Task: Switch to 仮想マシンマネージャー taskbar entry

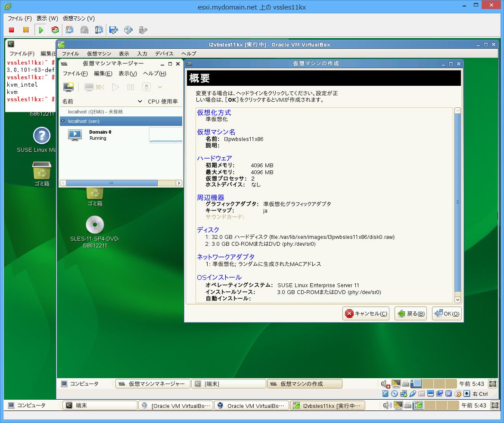Action: pos(152,384)
